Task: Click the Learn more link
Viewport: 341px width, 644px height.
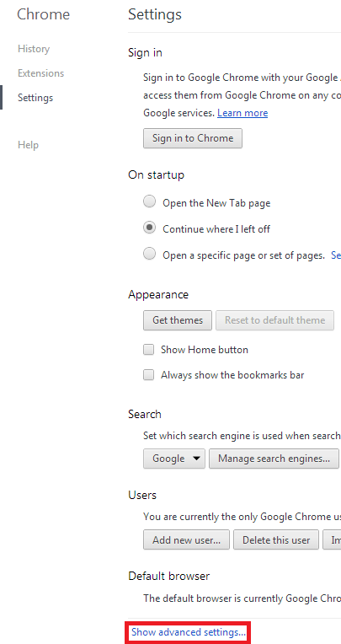Action: click(x=242, y=113)
